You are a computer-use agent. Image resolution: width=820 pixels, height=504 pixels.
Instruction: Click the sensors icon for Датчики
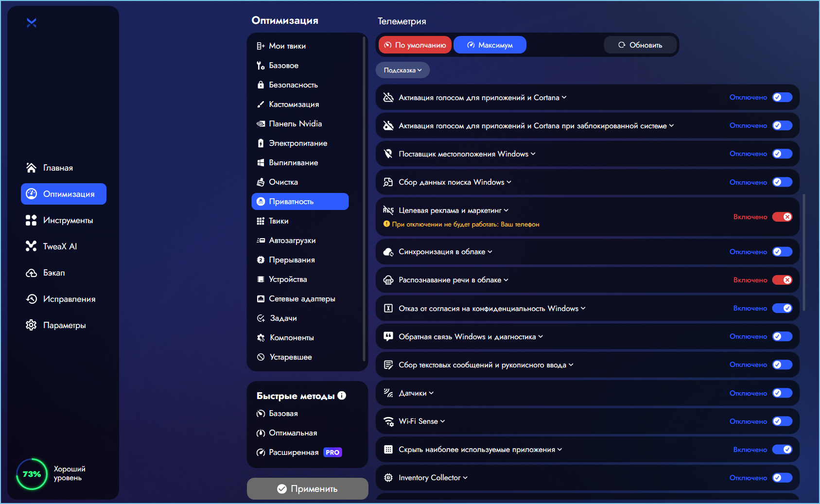click(x=388, y=393)
